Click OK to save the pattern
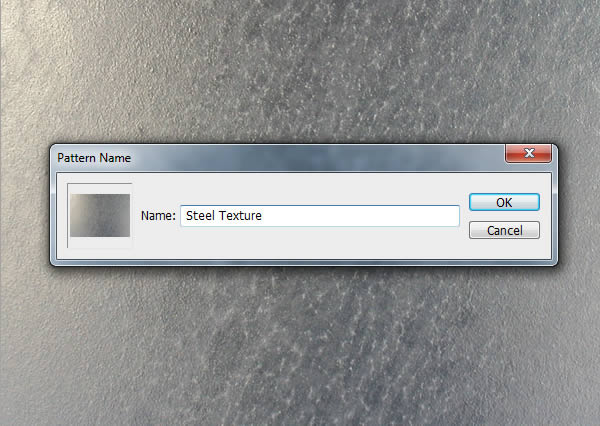 click(x=504, y=202)
